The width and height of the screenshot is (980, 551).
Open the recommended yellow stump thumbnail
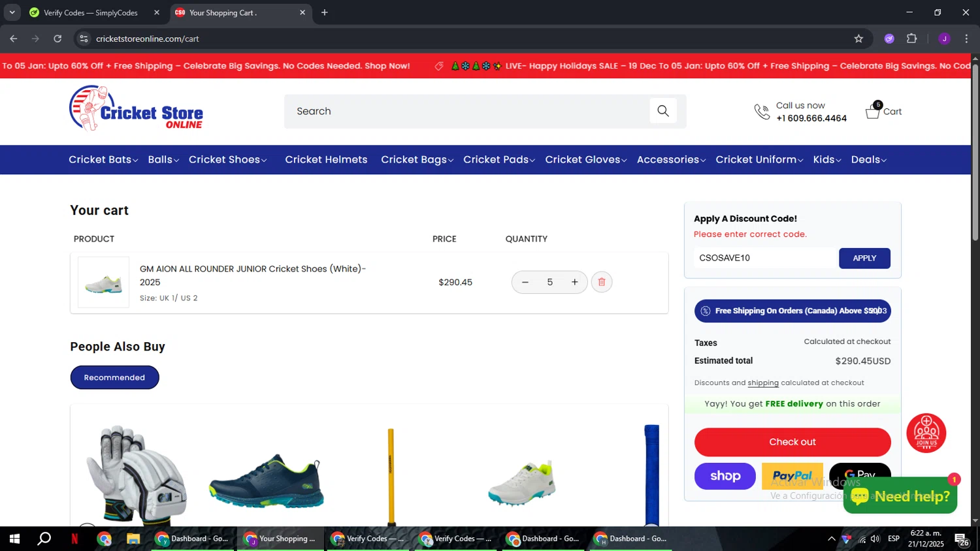click(x=391, y=477)
